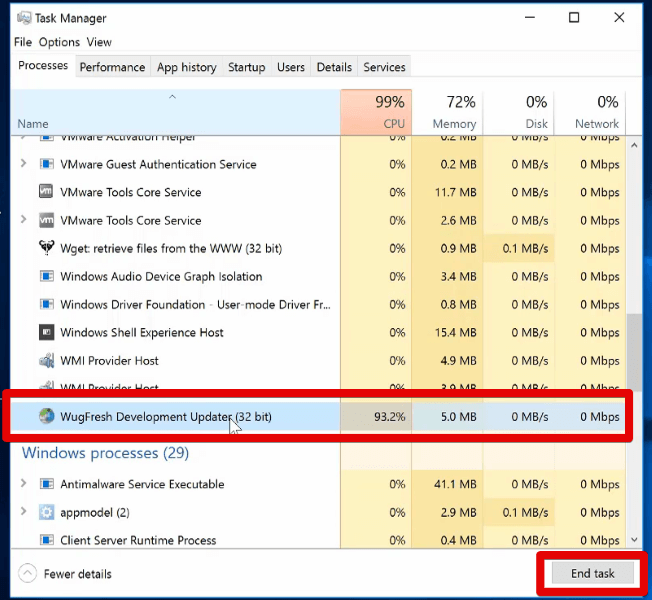
Task: Click the vertical scrollbar thumb
Action: 634,351
